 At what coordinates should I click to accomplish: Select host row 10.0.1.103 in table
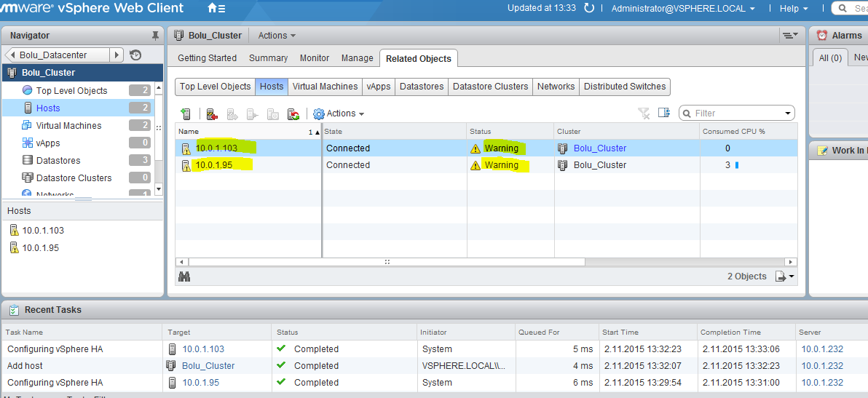tap(486, 148)
